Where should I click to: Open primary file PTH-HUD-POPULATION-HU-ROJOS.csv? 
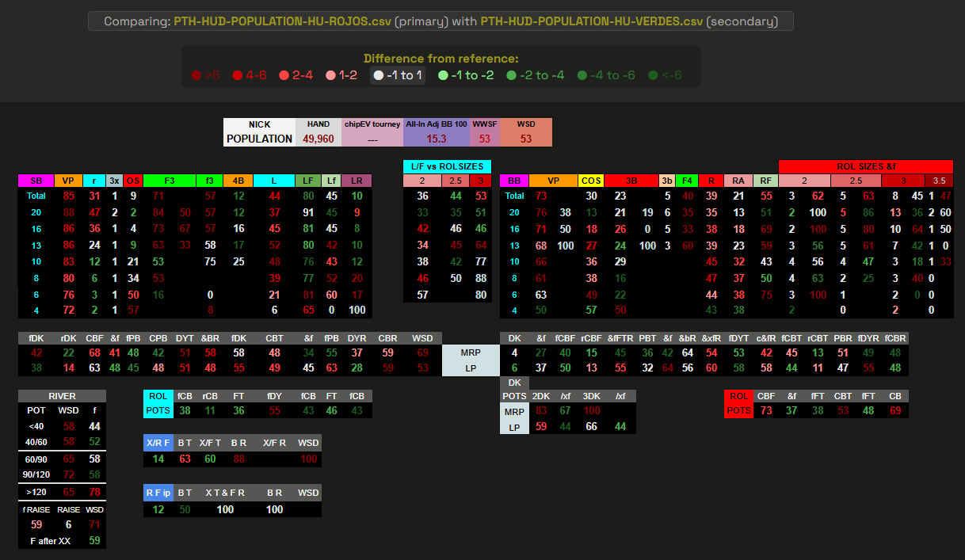click(281, 21)
